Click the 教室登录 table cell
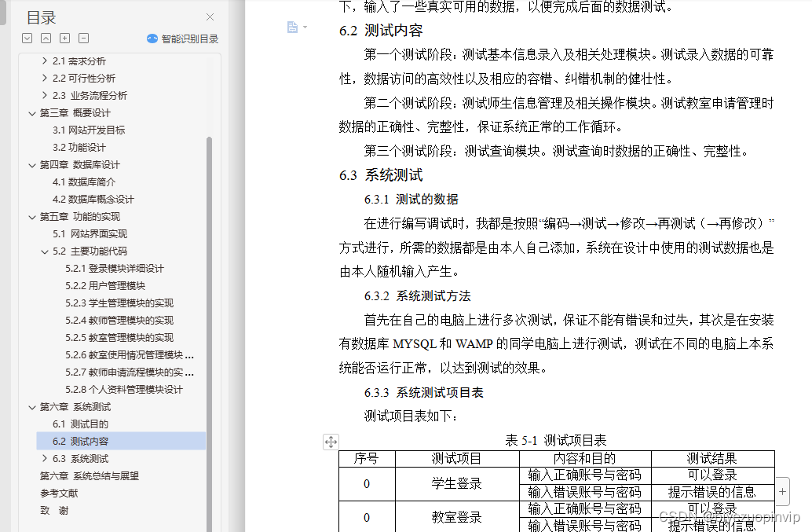 (457, 517)
